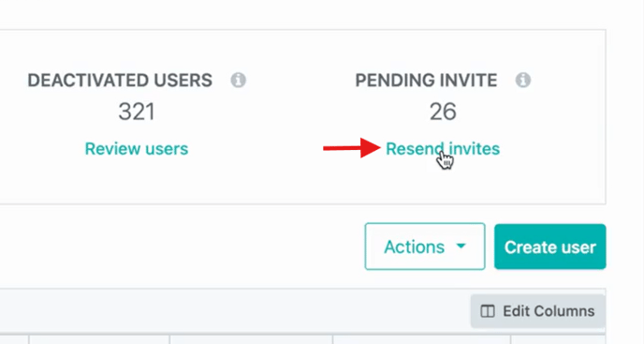Click the Create user button
This screenshot has height=344, width=644.
pos(550,247)
